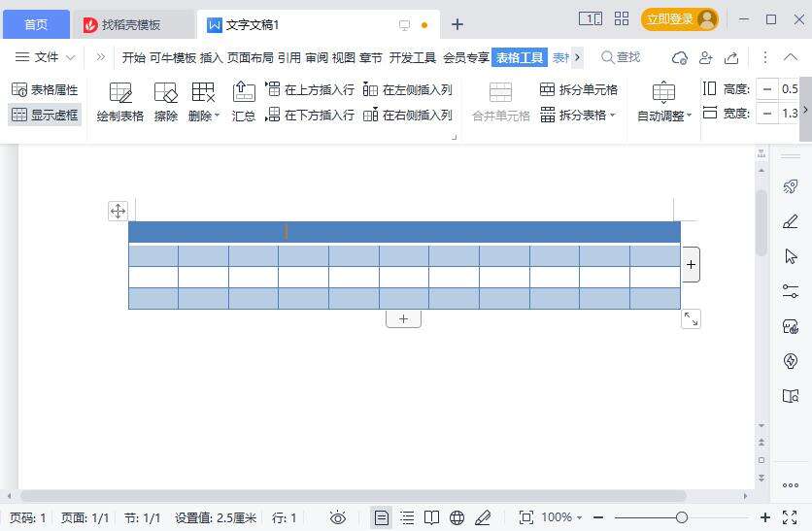Click the table move handle
Viewport: 812px width, 531px height.
118,212
